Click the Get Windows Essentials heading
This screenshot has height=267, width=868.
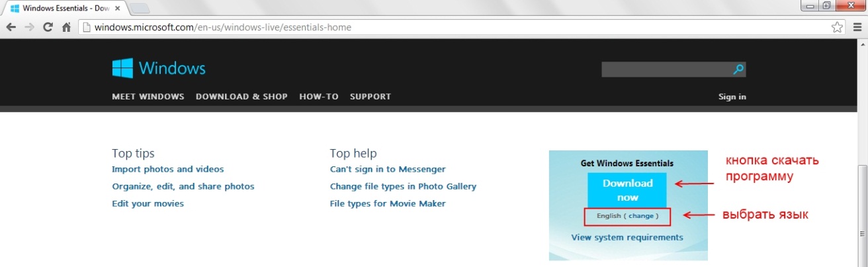[x=627, y=163]
